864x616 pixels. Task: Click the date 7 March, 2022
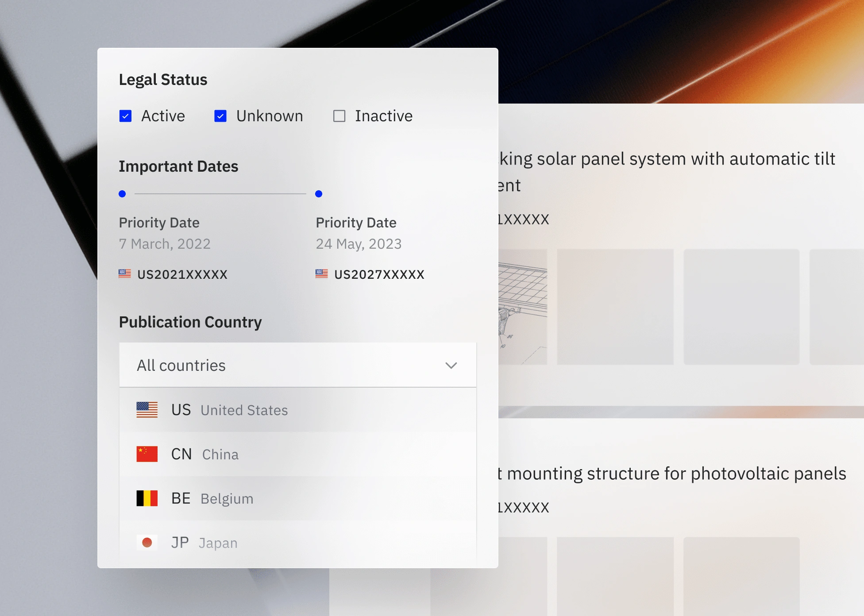click(x=165, y=244)
